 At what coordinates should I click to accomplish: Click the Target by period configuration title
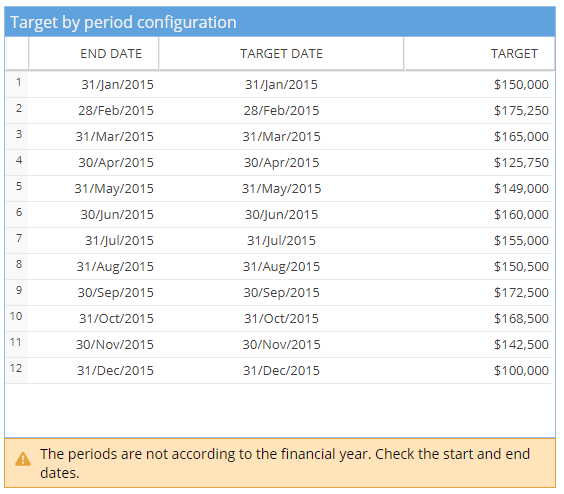pos(123,22)
